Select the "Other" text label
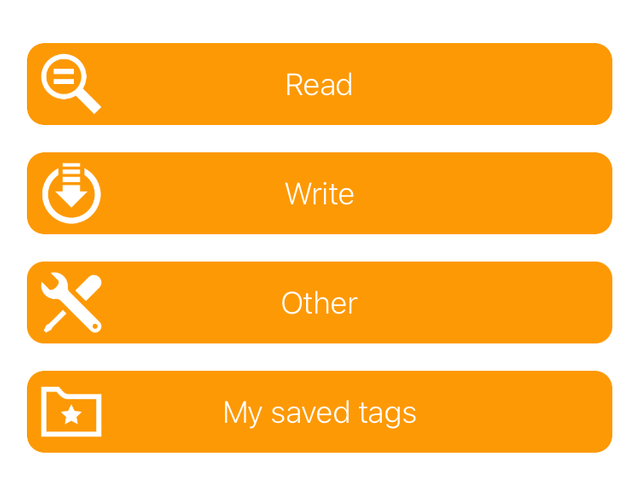Viewport: 640px width, 480px height. coord(319,303)
